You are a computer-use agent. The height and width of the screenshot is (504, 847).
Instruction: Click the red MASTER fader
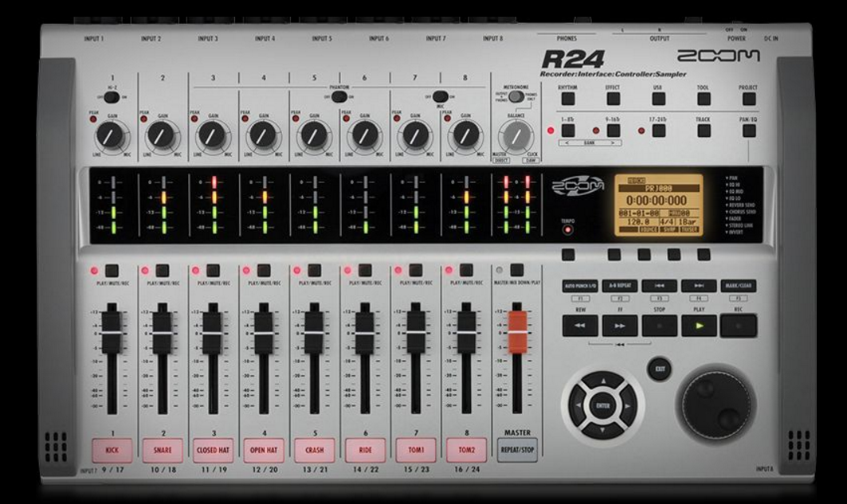(517, 330)
